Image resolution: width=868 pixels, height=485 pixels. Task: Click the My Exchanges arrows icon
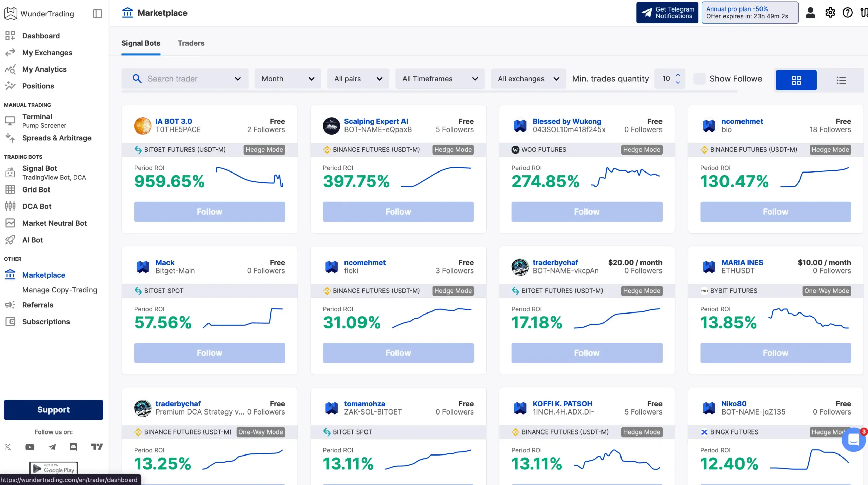pos(10,52)
